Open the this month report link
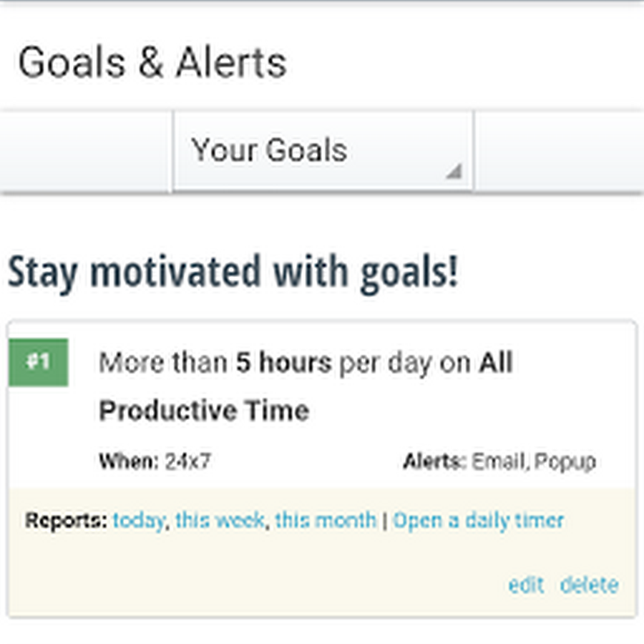644x644 pixels. tap(326, 520)
